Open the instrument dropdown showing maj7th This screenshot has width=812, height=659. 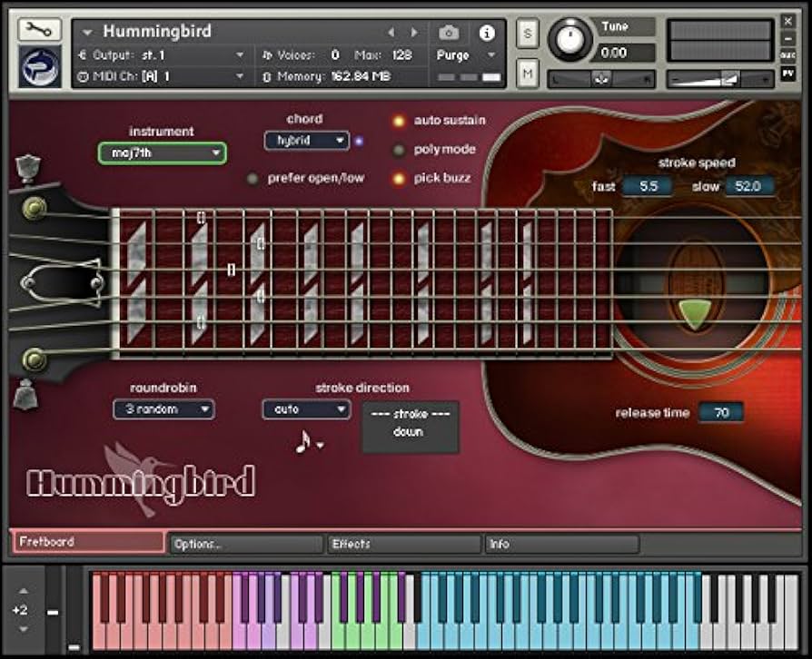(161, 152)
